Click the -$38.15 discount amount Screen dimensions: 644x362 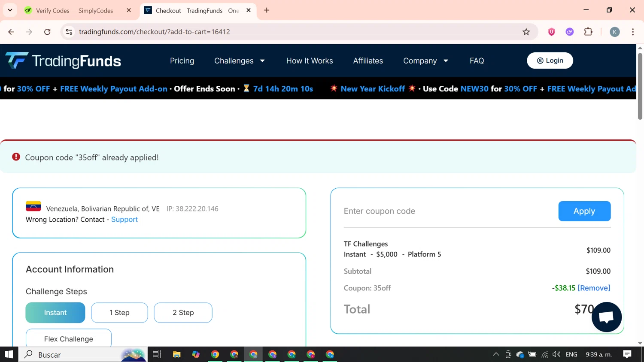coord(563,288)
